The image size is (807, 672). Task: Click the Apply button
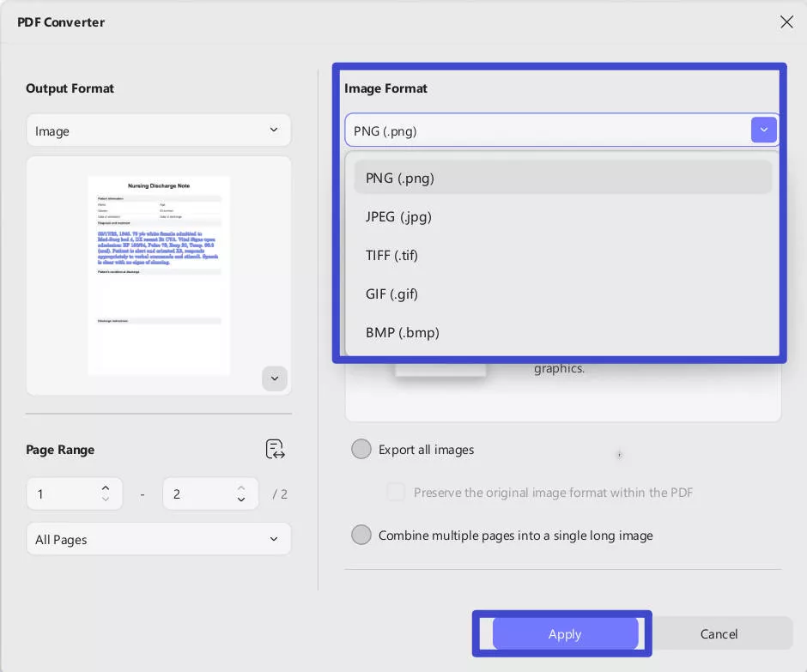tap(564, 633)
